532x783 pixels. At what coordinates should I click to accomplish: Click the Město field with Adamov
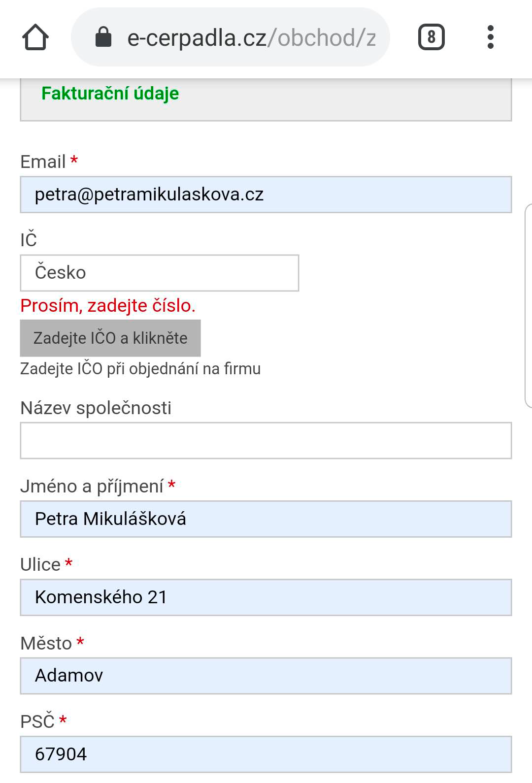pyautogui.click(x=266, y=676)
